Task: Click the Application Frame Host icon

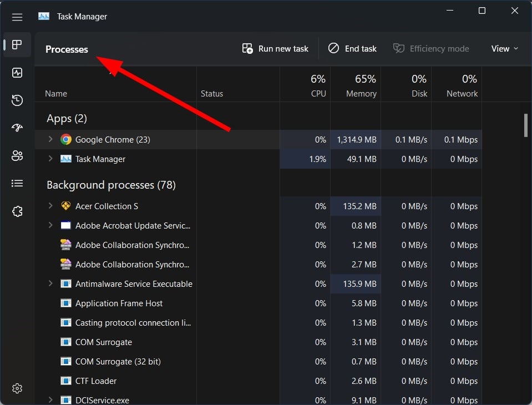Action: coord(66,303)
